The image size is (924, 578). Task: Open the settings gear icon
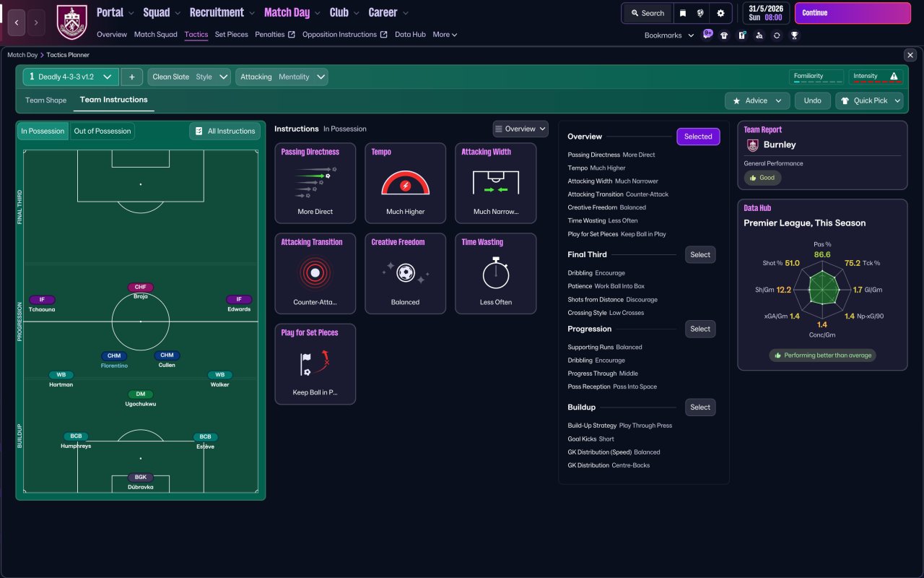tap(720, 13)
